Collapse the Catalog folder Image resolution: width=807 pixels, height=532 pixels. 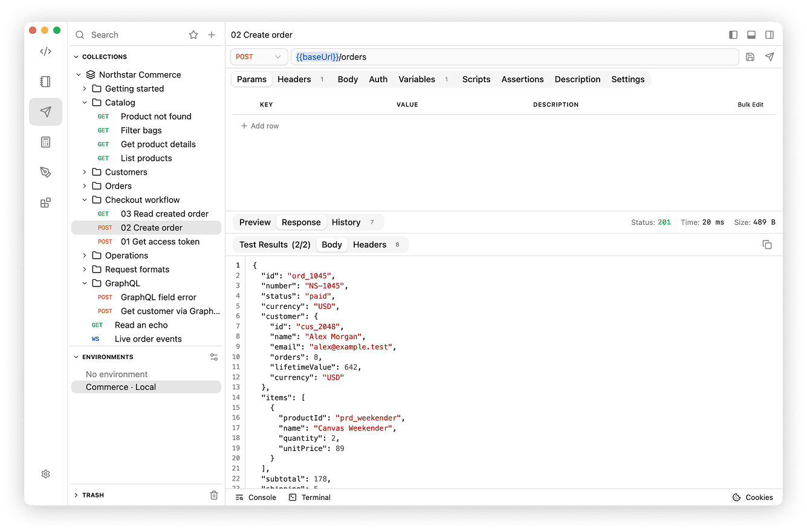click(x=85, y=103)
